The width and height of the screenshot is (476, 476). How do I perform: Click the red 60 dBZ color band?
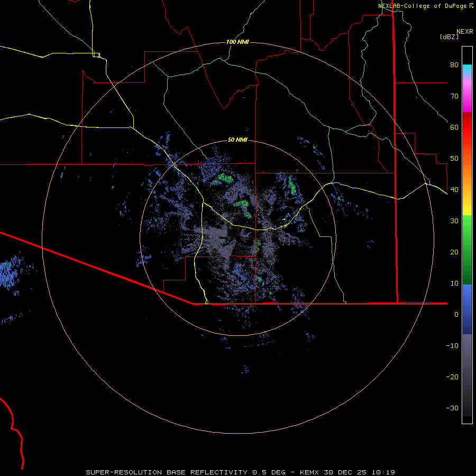point(467,127)
